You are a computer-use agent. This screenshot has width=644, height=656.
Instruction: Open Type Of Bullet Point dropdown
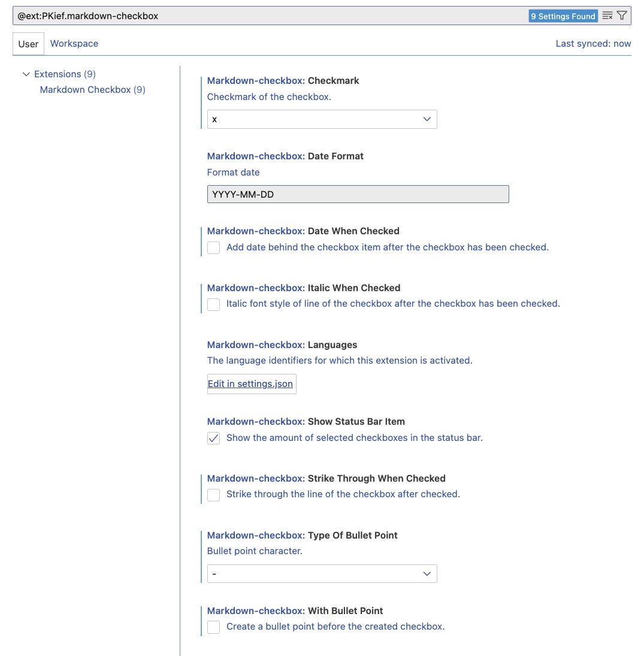pos(322,574)
